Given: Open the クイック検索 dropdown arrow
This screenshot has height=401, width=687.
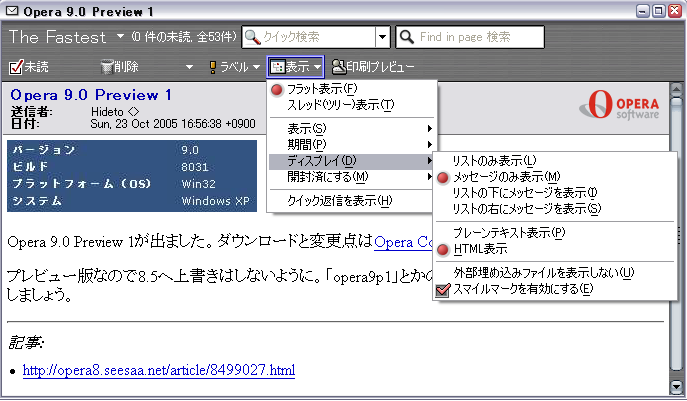Looking at the screenshot, I should coord(383,37).
